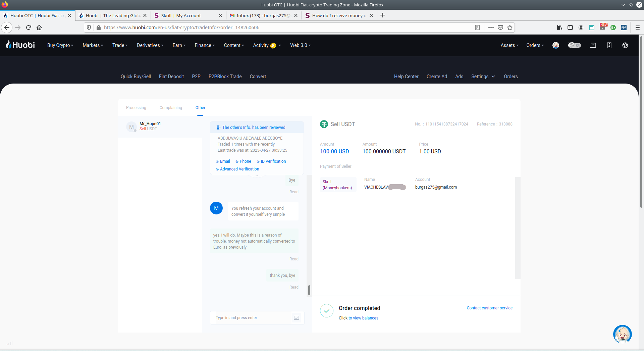Click the chat panel scrollbar thumb

tap(309, 290)
